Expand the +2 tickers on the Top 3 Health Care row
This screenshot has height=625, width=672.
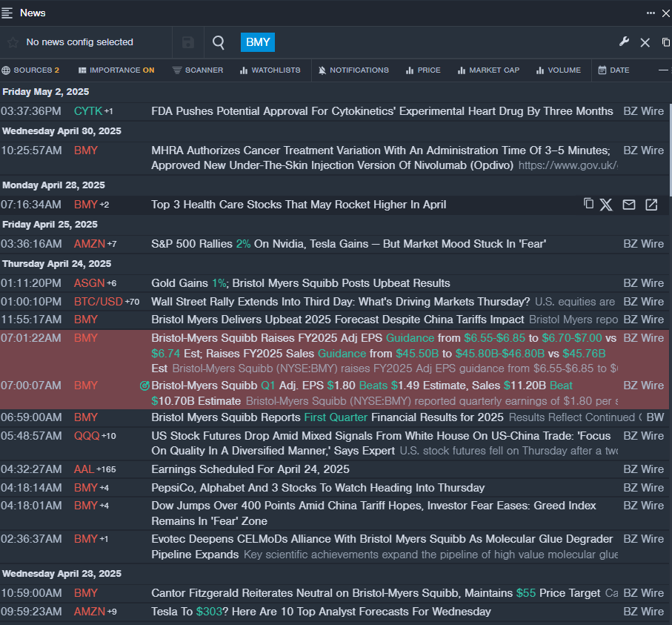click(x=104, y=205)
